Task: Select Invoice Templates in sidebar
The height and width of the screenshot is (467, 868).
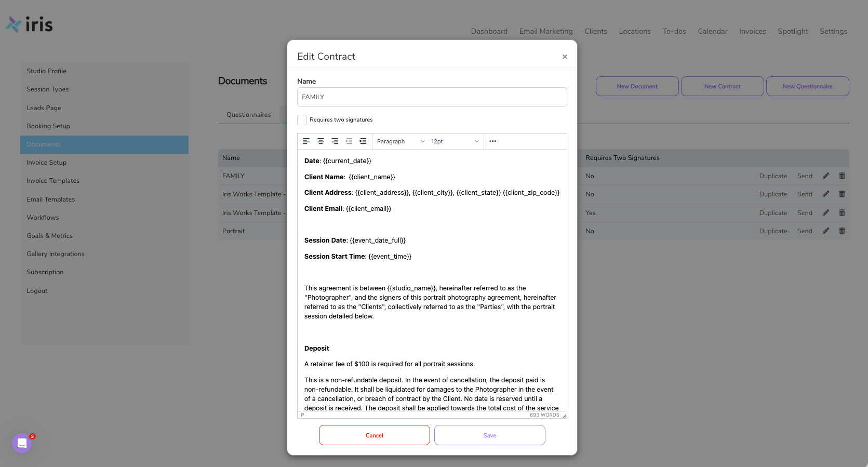Action: tap(104, 181)
